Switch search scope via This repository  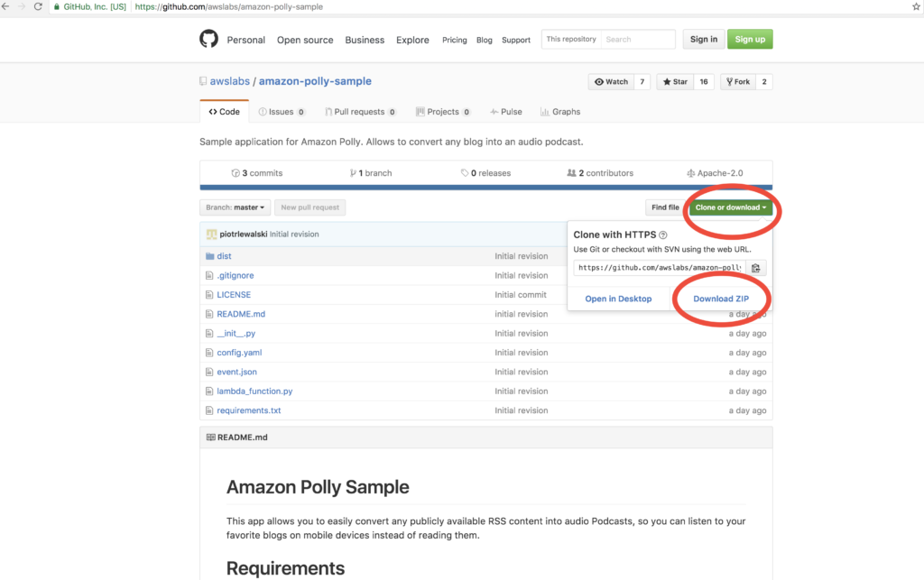coord(571,40)
